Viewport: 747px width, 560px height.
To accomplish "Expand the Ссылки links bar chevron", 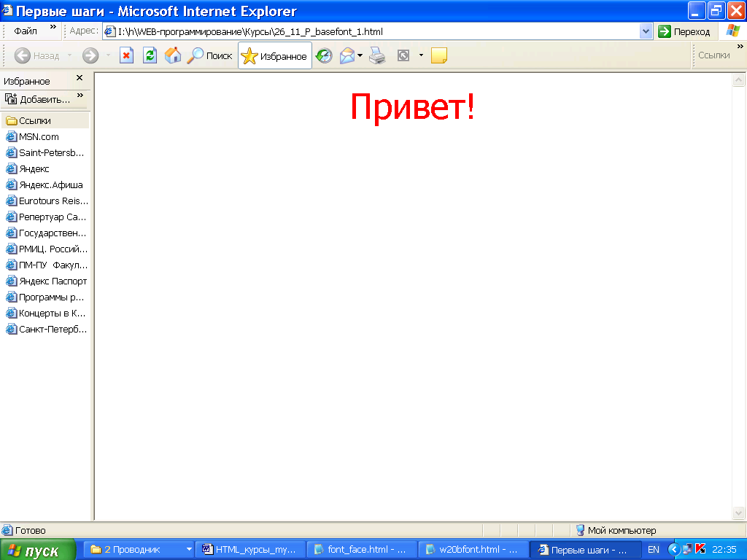I will tap(740, 46).
